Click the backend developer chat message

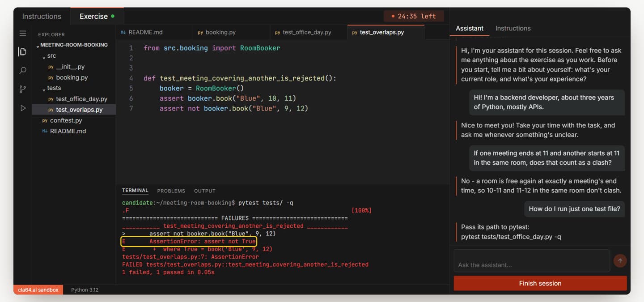pyautogui.click(x=547, y=102)
